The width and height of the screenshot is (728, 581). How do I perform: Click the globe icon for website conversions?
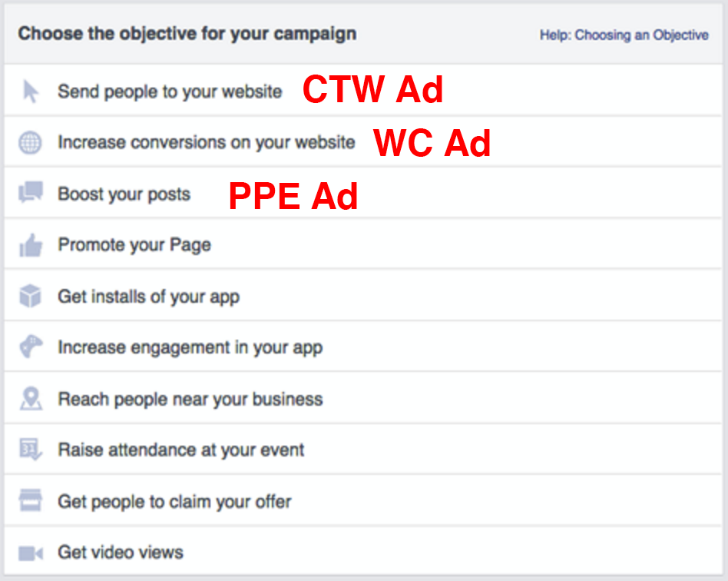pyautogui.click(x=30, y=142)
